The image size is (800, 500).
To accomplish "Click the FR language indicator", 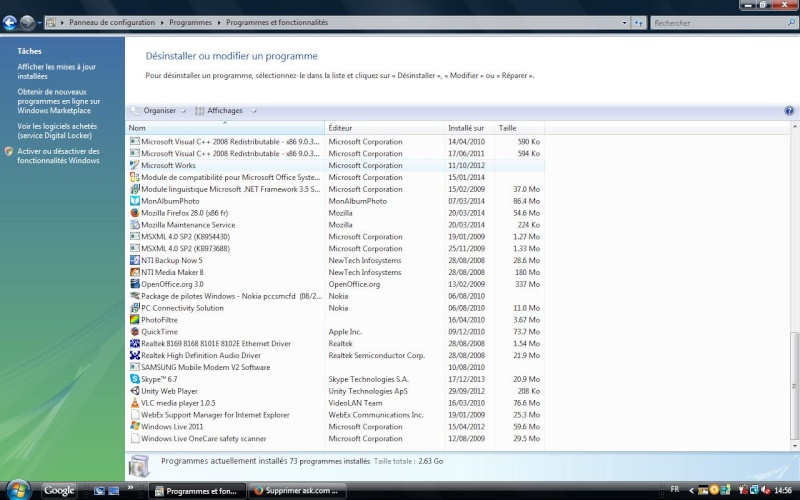I will click(674, 489).
